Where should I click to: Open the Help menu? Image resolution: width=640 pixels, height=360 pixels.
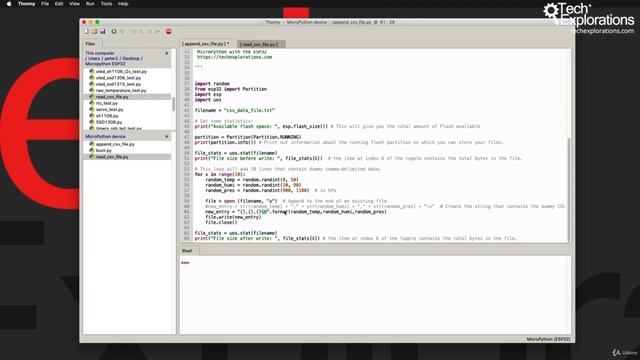click(x=123, y=4)
